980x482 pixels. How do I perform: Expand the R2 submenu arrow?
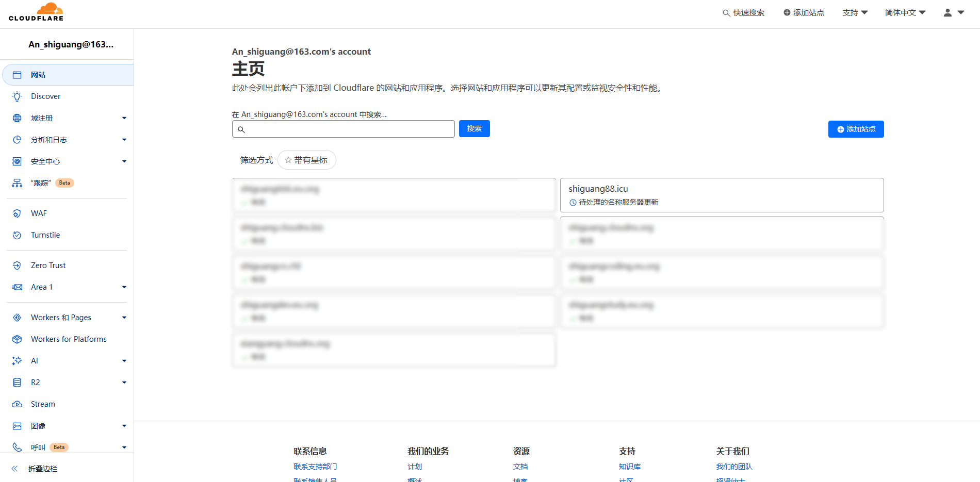pyautogui.click(x=124, y=383)
